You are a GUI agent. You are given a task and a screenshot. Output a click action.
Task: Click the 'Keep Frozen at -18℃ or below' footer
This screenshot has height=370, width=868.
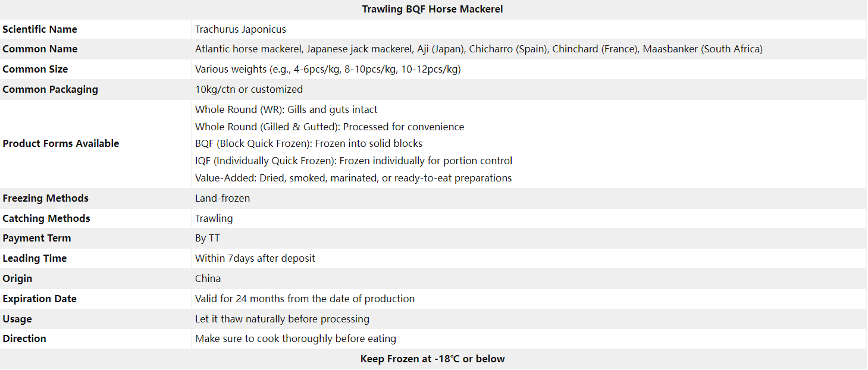coord(433,359)
